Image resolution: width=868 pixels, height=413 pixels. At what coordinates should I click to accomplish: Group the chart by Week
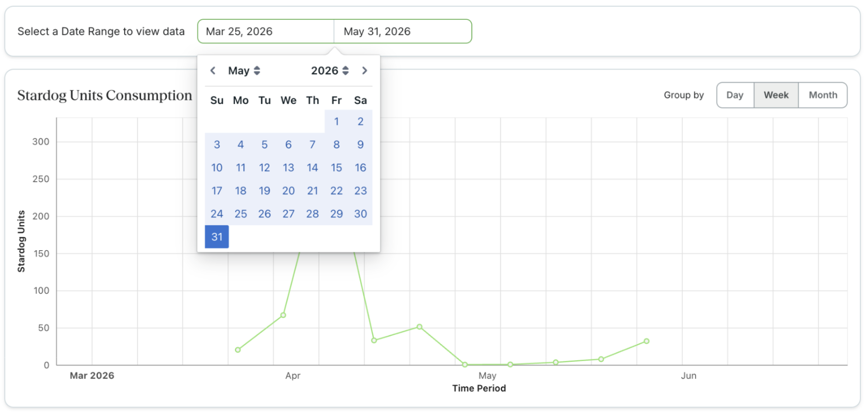[776, 95]
